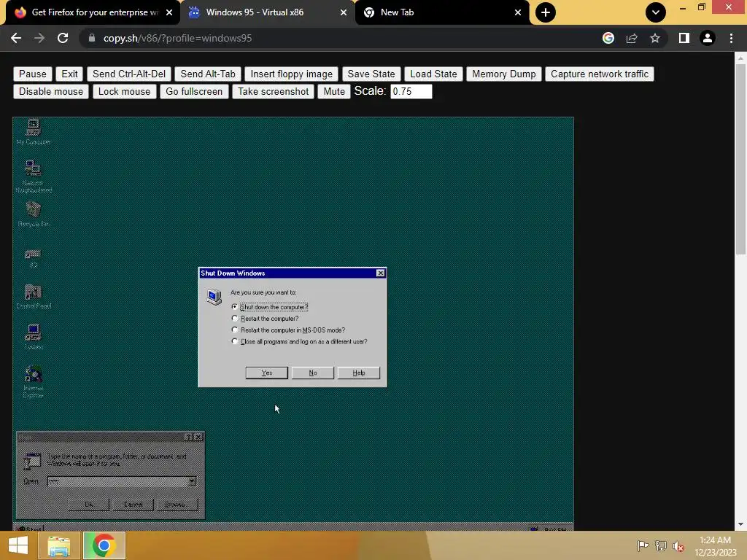Click Send Alt-Tab button
The image size is (747, 560).
point(208,74)
